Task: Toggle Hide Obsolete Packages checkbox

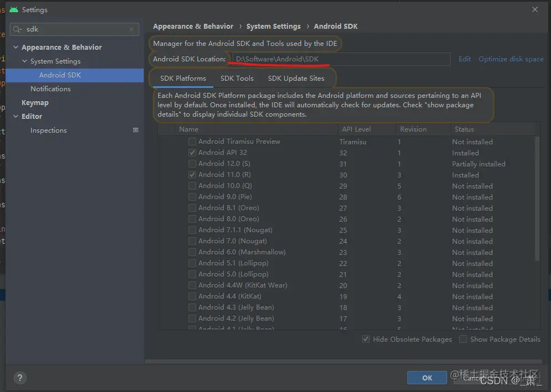Action: pyautogui.click(x=366, y=339)
